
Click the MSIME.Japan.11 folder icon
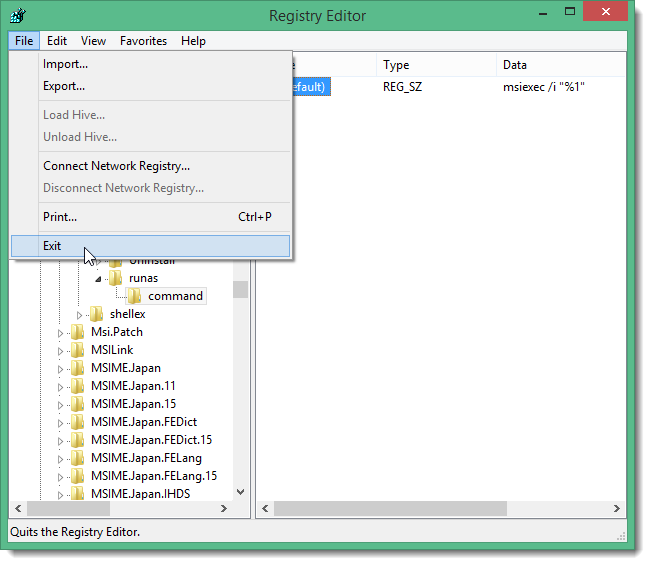point(78,386)
